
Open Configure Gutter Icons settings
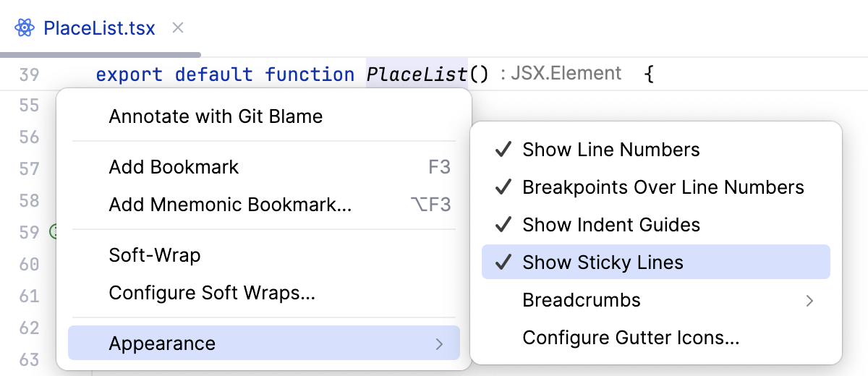coord(631,338)
